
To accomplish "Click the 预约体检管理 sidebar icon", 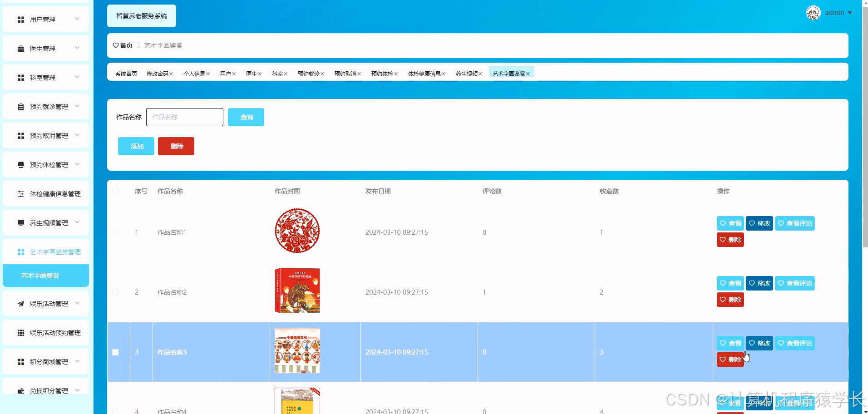I will click(x=21, y=165).
